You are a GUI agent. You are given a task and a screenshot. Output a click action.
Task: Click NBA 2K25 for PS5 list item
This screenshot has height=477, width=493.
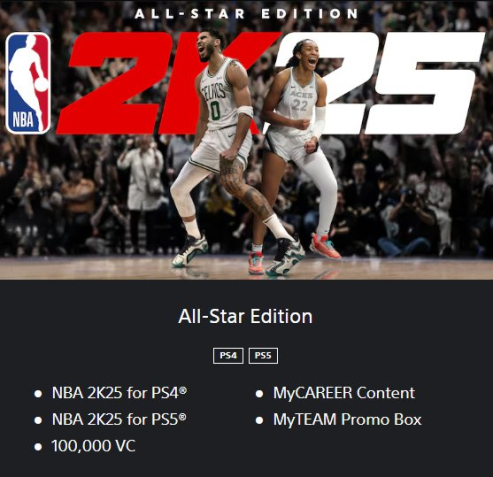tap(119, 419)
